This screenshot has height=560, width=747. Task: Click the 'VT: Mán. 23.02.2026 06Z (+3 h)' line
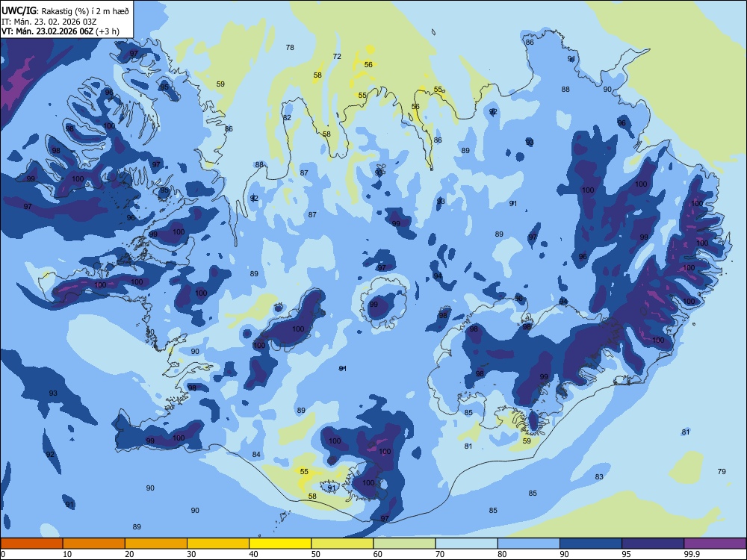click(61, 31)
